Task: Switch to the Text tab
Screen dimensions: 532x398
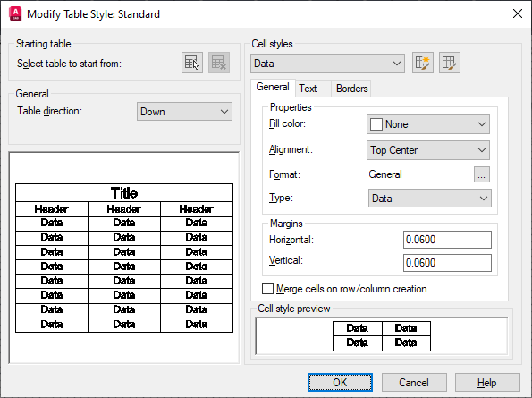Action: point(308,89)
